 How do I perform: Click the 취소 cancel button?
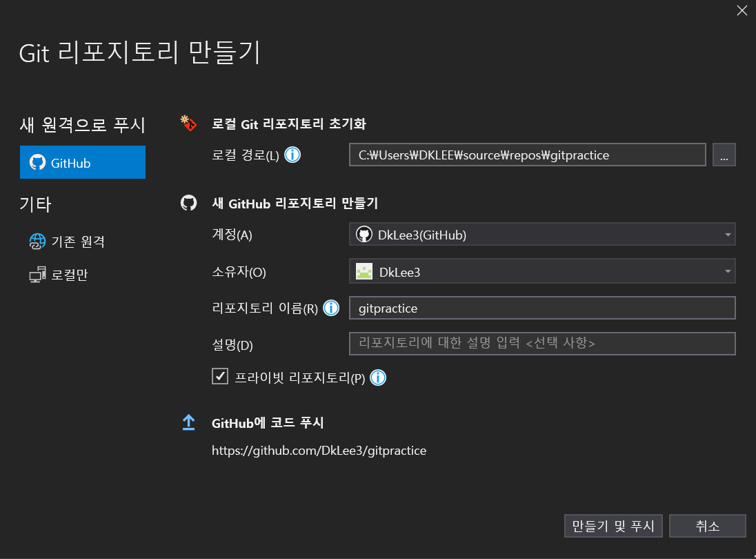[707, 526]
